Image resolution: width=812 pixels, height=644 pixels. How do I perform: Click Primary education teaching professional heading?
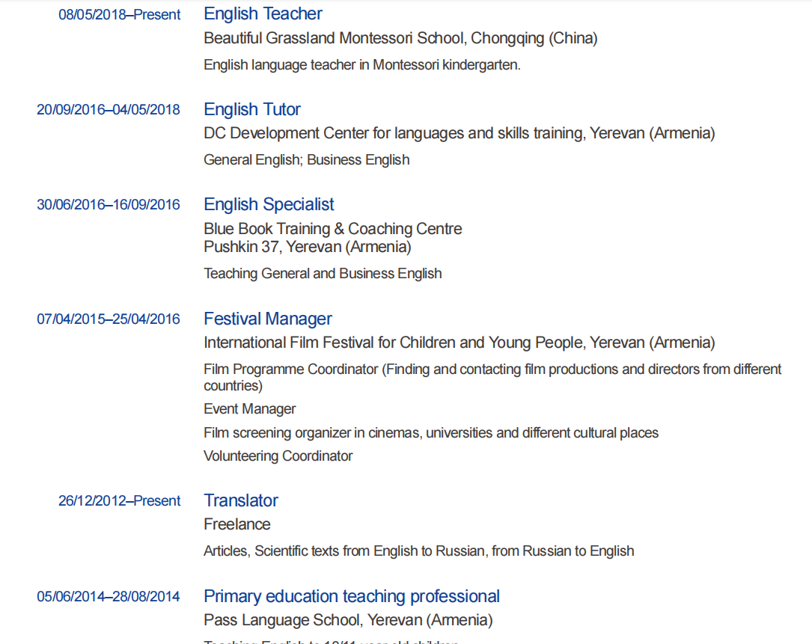[352, 597]
